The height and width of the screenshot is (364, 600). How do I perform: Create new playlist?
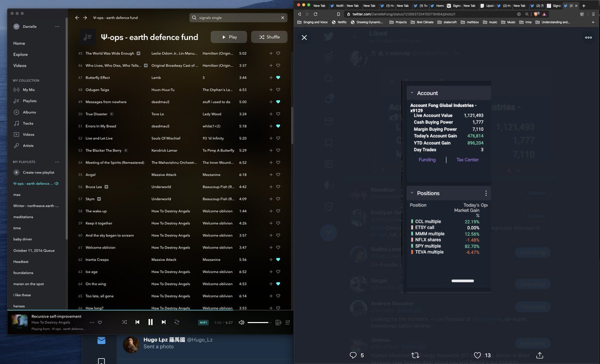point(34,172)
